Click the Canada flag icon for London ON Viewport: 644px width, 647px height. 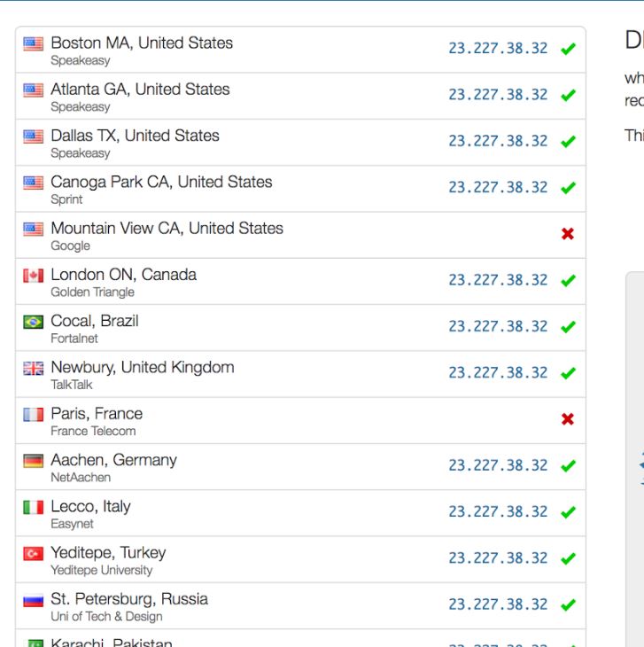tap(34, 276)
